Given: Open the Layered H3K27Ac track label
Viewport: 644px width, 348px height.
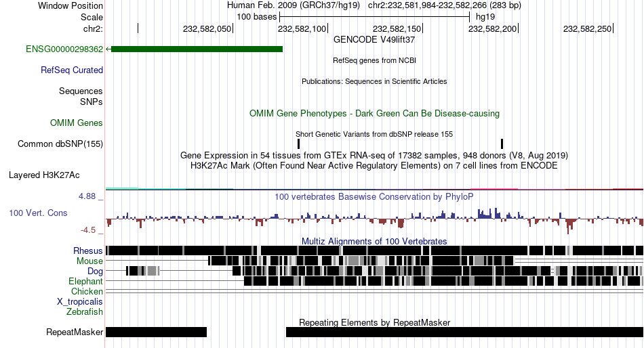Looking at the screenshot, I should pyautogui.click(x=44, y=175).
